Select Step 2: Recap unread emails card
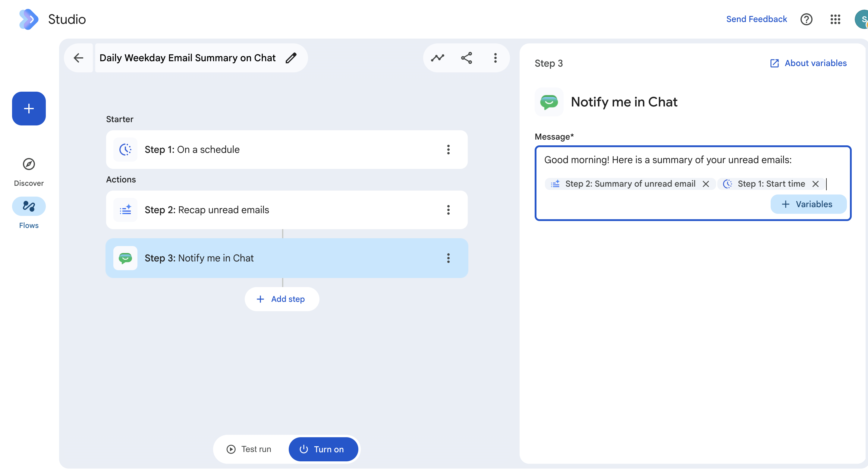Image resolution: width=868 pixels, height=471 pixels. [287, 210]
